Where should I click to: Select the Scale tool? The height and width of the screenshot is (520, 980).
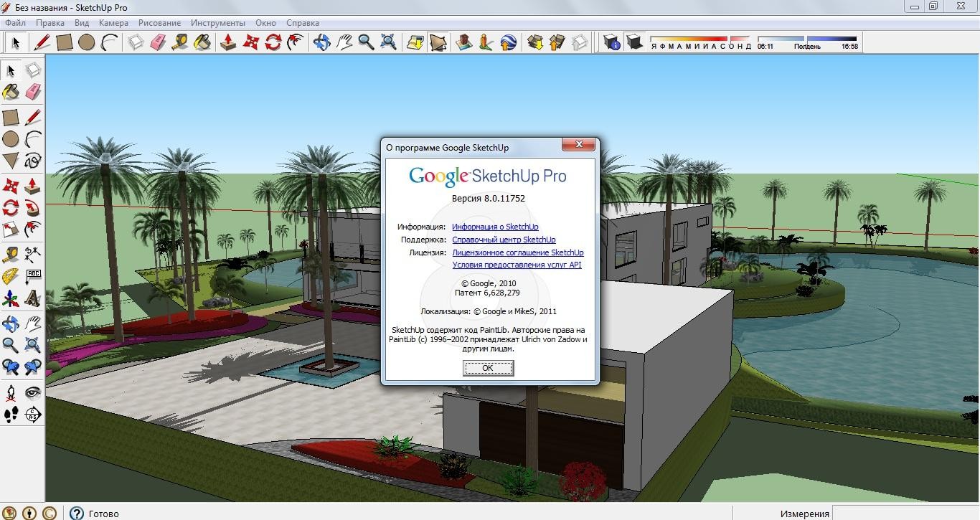[x=11, y=230]
